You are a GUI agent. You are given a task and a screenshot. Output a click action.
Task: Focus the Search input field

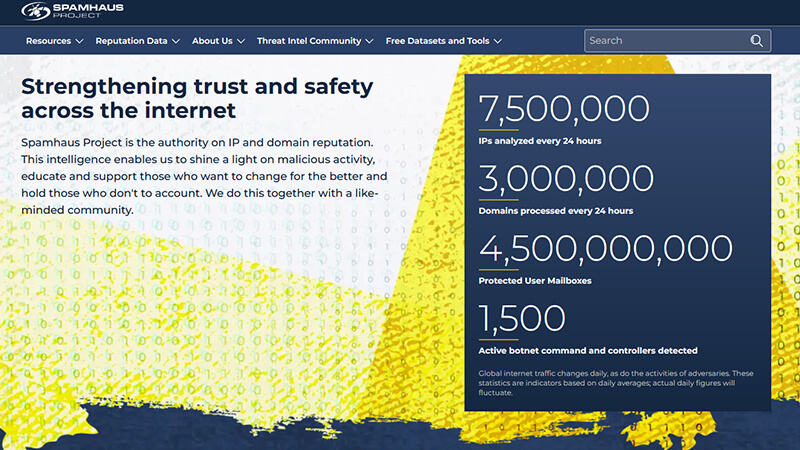click(x=665, y=41)
